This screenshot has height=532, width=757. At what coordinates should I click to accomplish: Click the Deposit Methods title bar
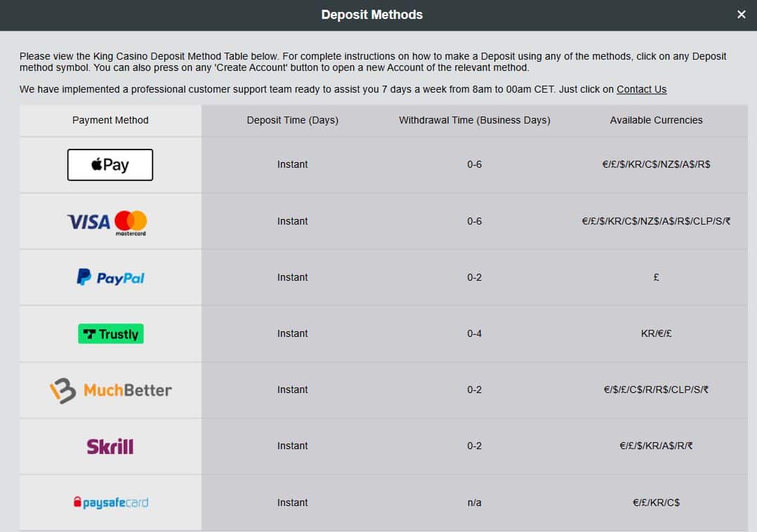click(x=371, y=14)
